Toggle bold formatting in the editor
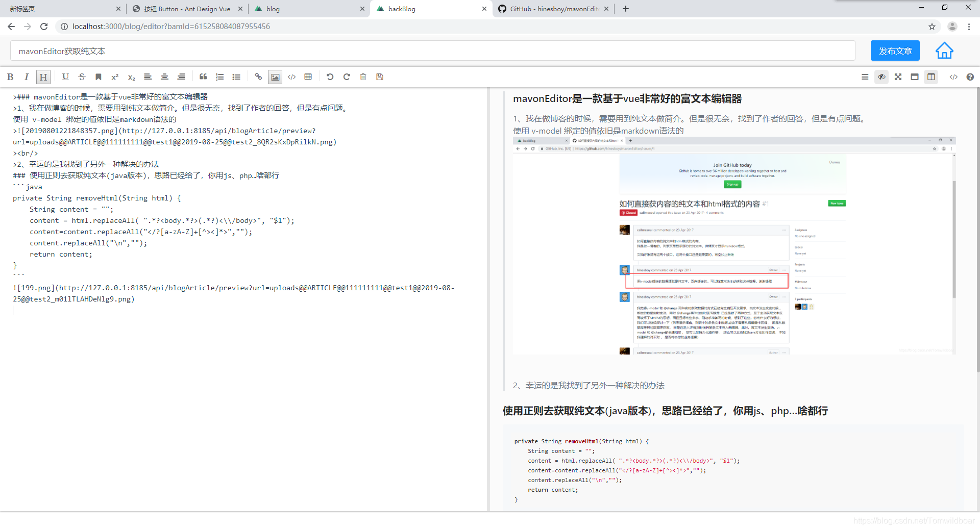 point(10,77)
